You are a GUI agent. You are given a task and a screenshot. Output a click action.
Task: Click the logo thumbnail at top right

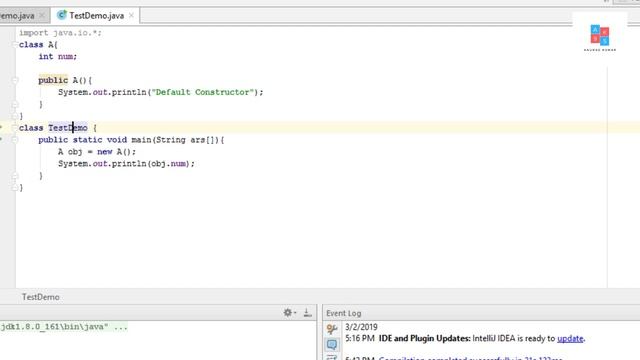coord(600,37)
